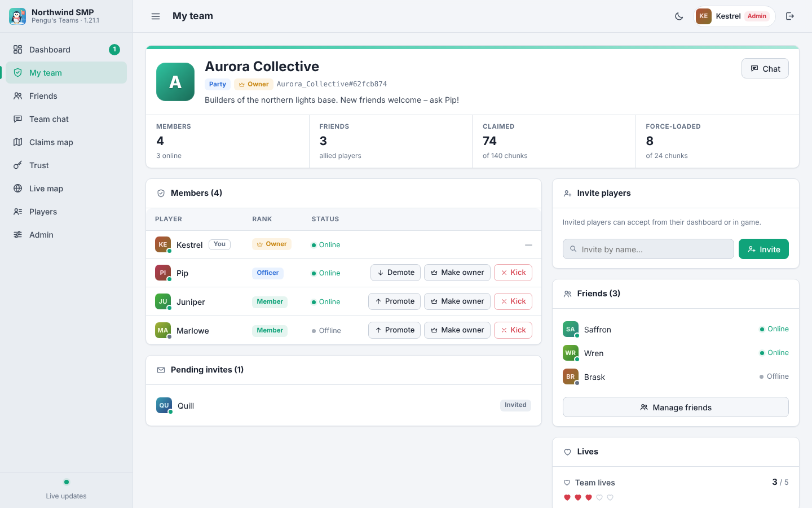
Task: Click the logout icon in header
Action: click(x=790, y=16)
